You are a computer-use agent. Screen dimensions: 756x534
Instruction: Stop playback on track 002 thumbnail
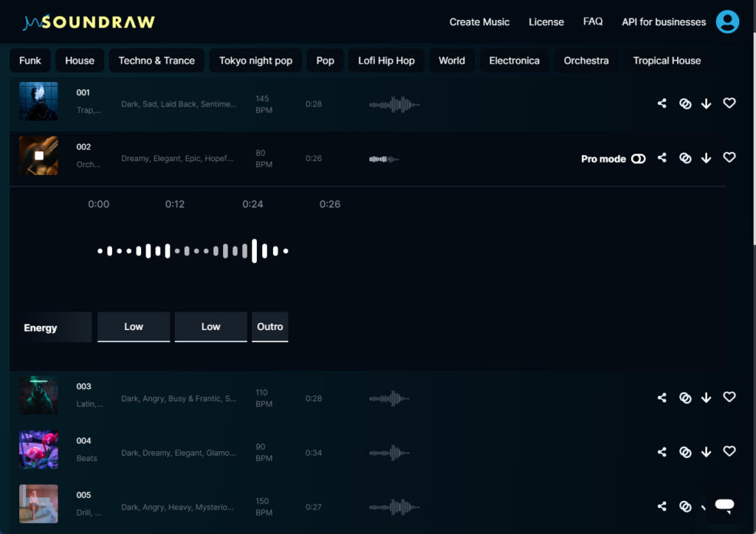click(x=38, y=155)
